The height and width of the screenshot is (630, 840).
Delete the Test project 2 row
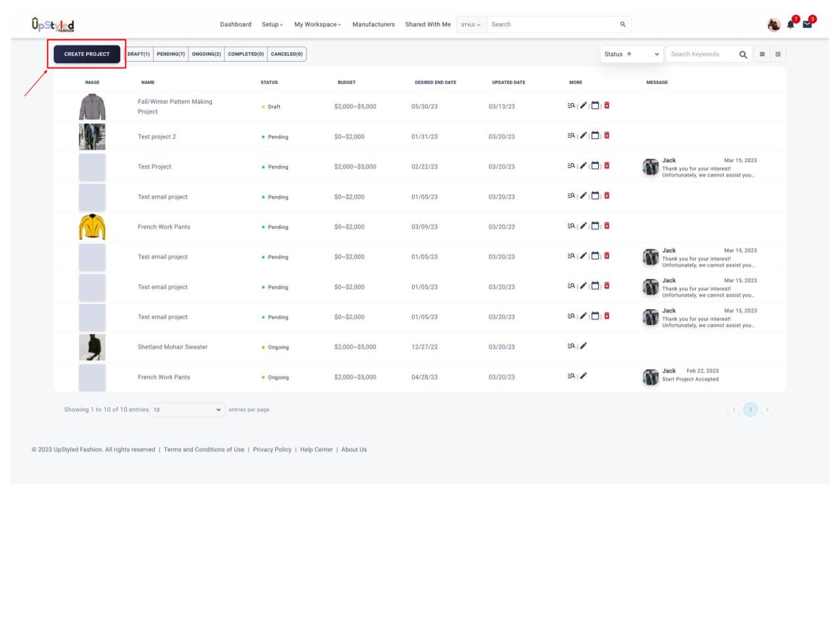(607, 136)
